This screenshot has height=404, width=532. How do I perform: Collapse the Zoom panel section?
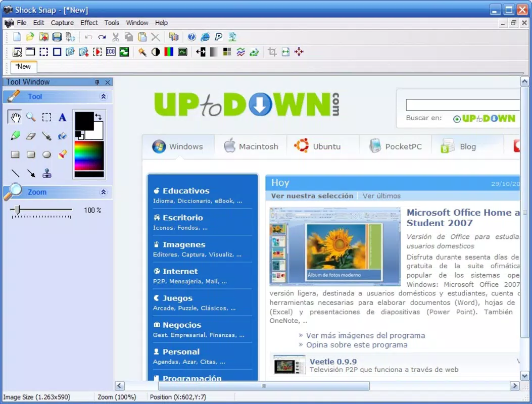104,192
